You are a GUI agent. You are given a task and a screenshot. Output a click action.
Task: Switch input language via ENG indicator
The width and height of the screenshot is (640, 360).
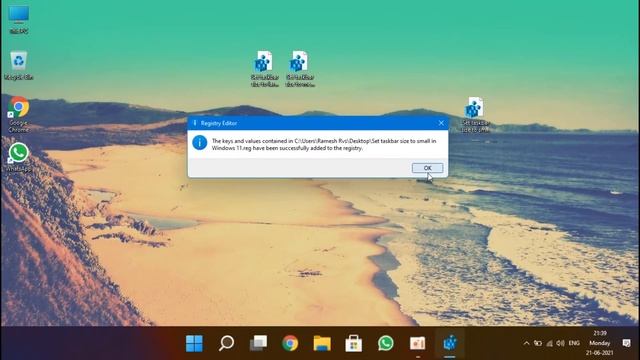(x=574, y=343)
